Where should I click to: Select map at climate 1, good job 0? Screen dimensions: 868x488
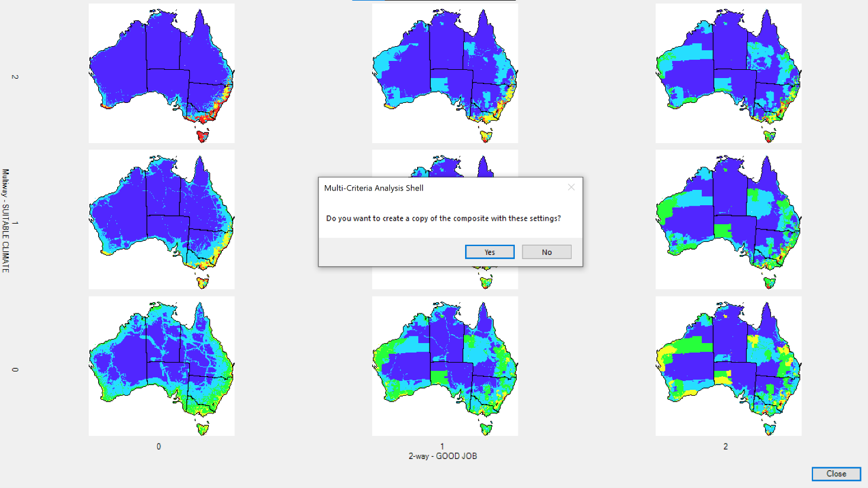(x=162, y=219)
